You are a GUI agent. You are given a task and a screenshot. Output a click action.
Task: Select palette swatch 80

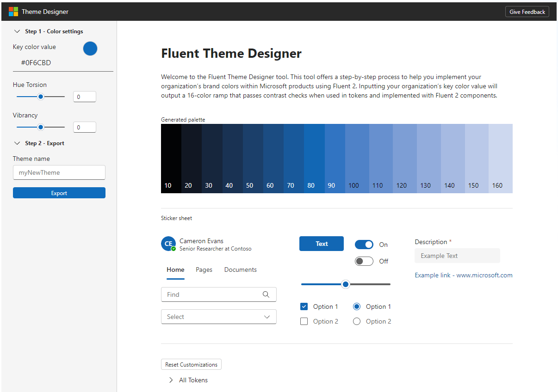[x=314, y=159]
